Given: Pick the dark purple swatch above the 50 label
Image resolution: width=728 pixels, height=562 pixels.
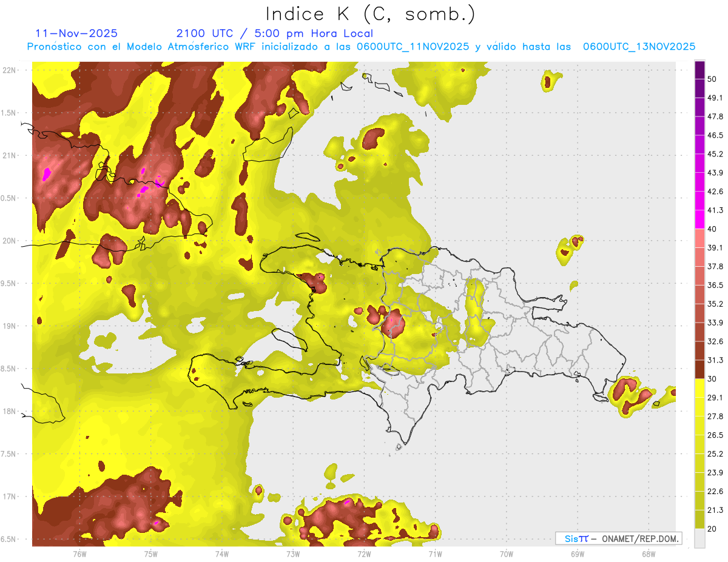Looking at the screenshot, I should tap(699, 70).
